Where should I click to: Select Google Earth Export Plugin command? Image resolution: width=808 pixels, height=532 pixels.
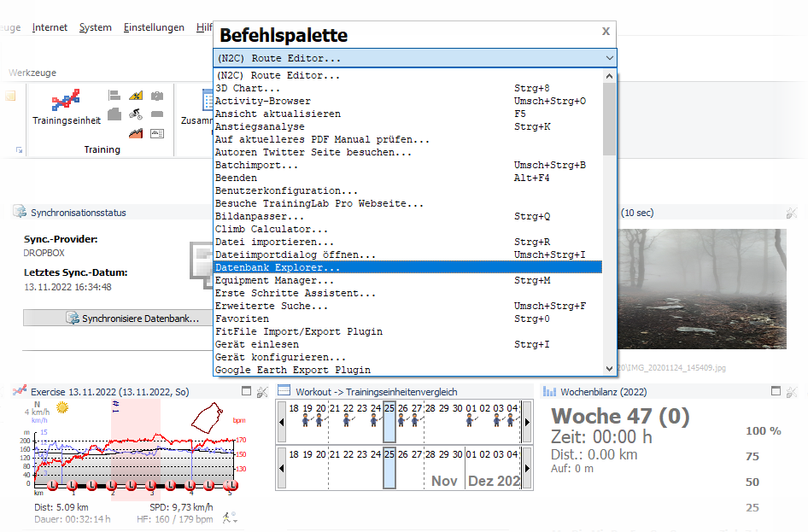click(407, 370)
